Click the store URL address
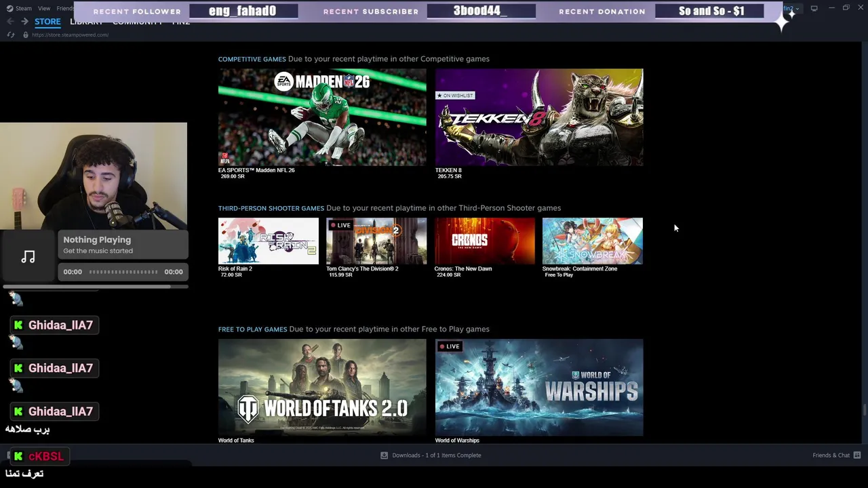Screen dimensions: 868x488 [x=70, y=35]
